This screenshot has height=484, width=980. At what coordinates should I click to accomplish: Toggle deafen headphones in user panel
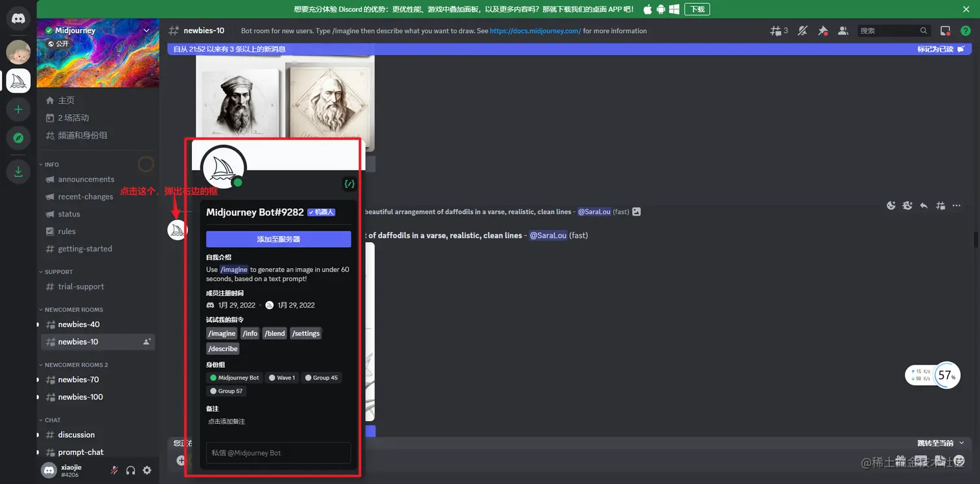[x=130, y=470]
